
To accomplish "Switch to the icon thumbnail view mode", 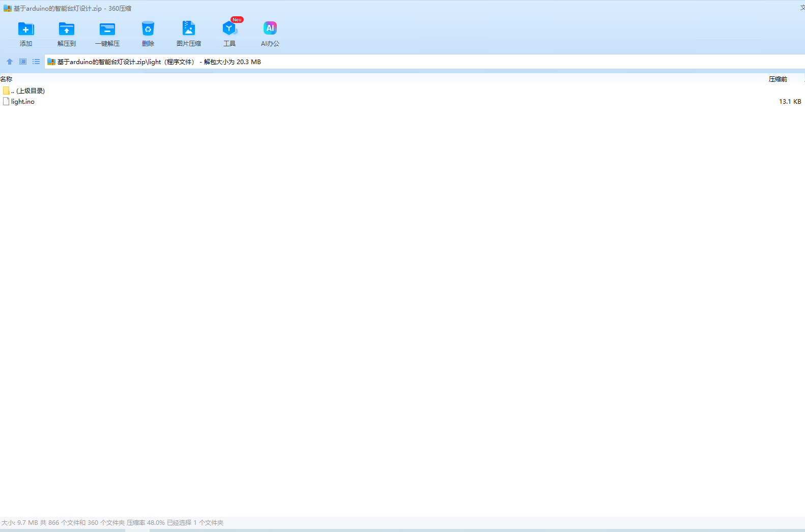I will click(x=23, y=62).
